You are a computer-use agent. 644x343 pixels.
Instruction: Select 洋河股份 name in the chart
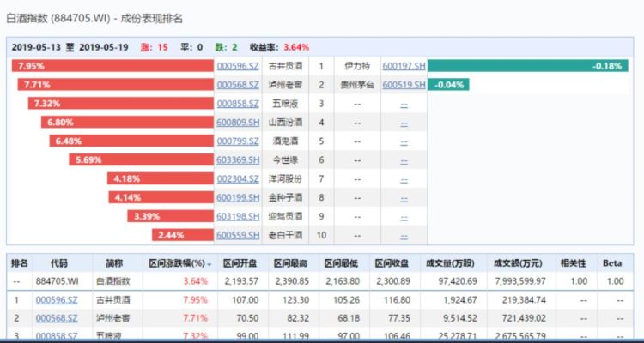(x=285, y=179)
